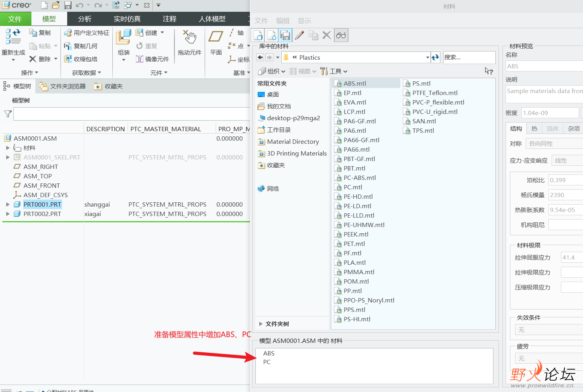Click the pencil edit material icon

[x=299, y=35]
